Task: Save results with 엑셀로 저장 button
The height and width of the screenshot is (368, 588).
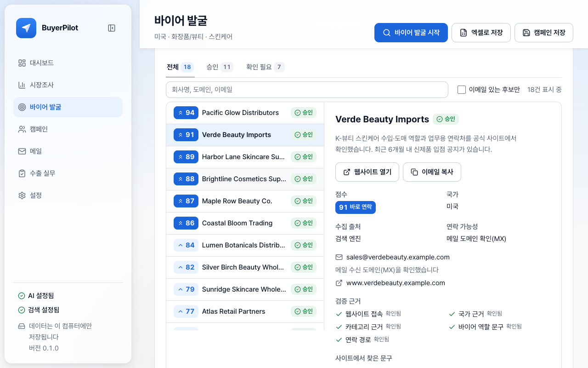Action: coord(481,33)
